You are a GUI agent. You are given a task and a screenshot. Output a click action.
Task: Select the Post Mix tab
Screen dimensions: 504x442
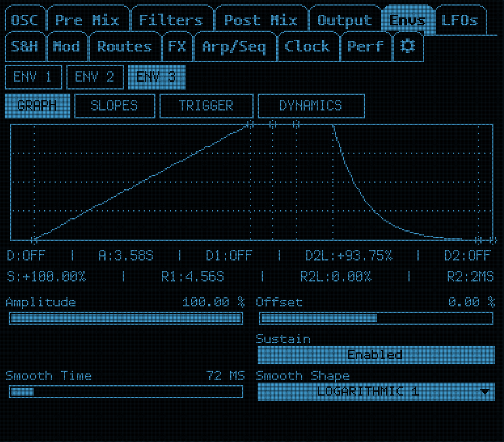(260, 21)
